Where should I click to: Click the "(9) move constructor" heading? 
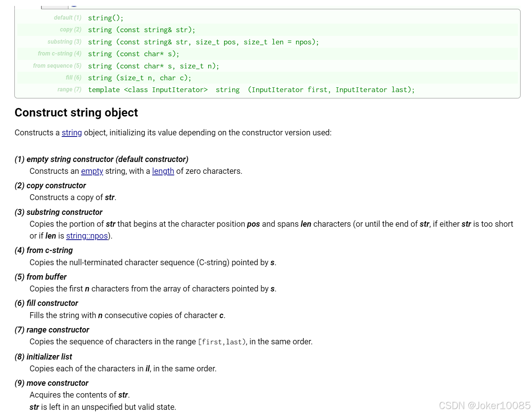[51, 383]
